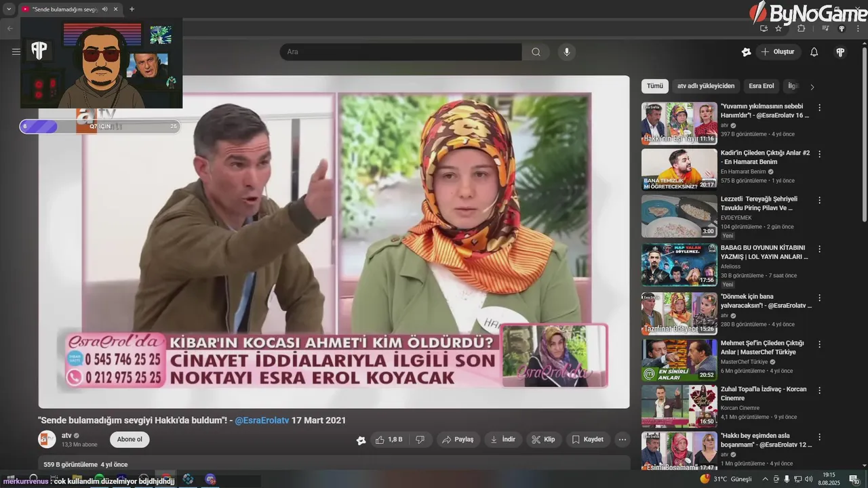The image size is (868, 488).
Task: Open more actions under the video
Action: tap(623, 439)
